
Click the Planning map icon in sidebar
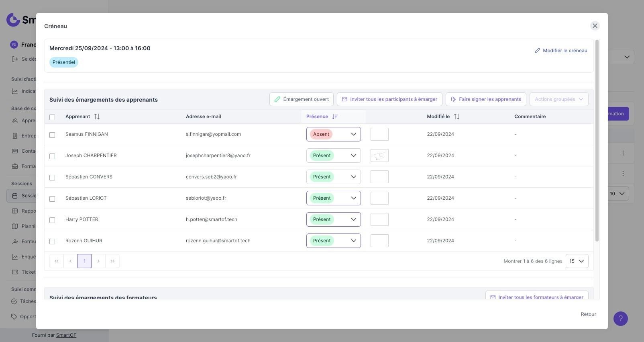[x=15, y=226]
